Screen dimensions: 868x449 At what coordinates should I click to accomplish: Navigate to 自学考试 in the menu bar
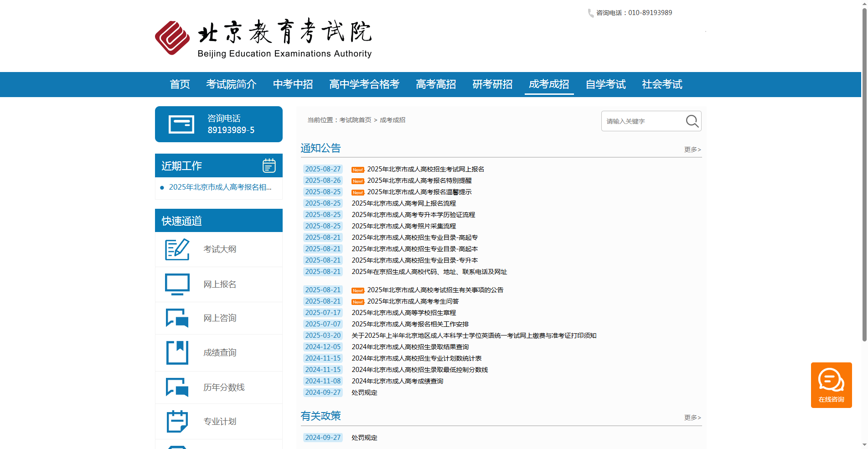tap(605, 84)
